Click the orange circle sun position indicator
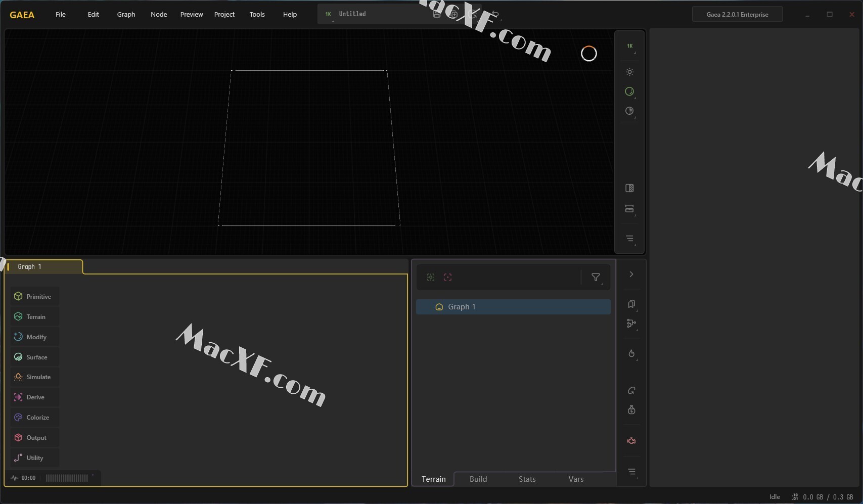863x504 pixels. point(589,54)
